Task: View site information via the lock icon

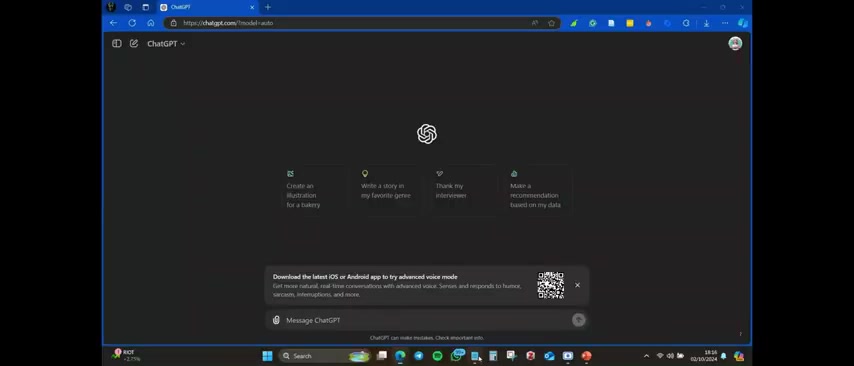Action: [x=173, y=23]
